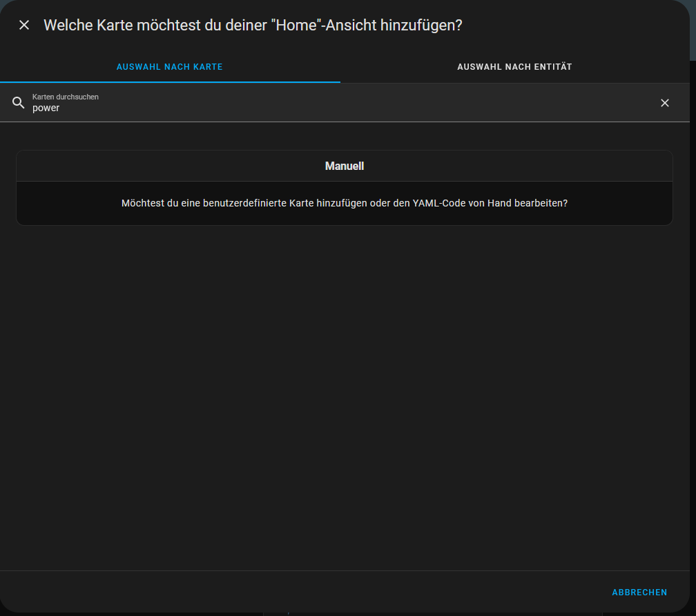Select the Manuell card option

click(345, 188)
